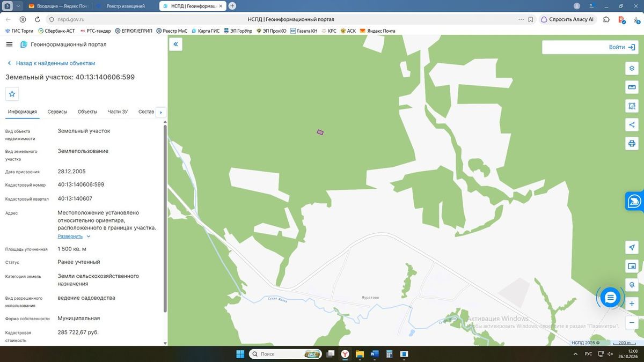644x362 pixels.
Task: Show more tabs with right arrow
Action: pos(160,112)
